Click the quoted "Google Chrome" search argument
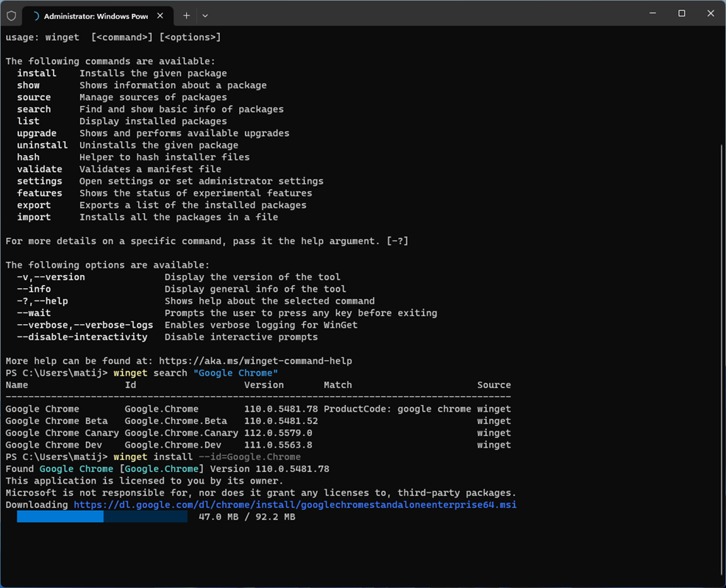Screen dimensions: 726x588 pyautogui.click(x=235, y=373)
